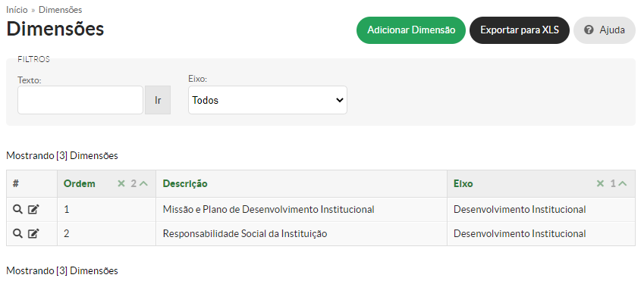Screen dimensions: 644x281
Task: Click Adicionar Dimensão button
Action: (x=410, y=30)
